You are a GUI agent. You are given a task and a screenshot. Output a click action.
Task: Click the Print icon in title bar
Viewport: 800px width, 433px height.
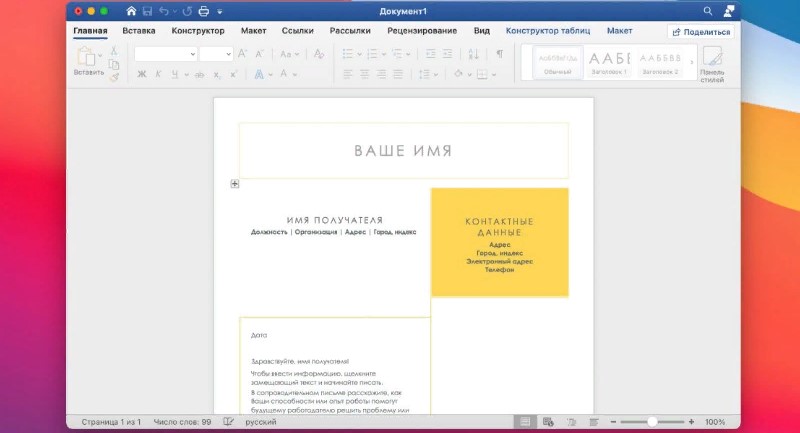(204, 11)
